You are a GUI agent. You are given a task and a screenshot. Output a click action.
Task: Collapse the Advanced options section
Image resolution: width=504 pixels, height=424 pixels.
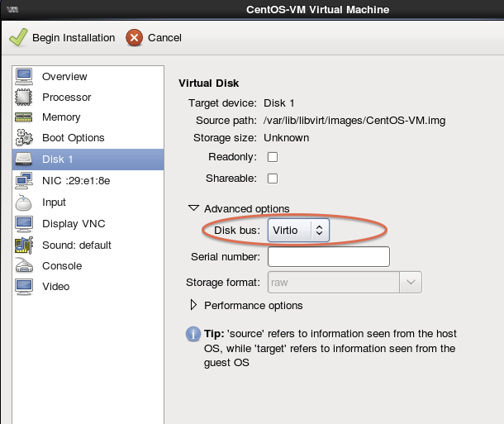tap(194, 208)
